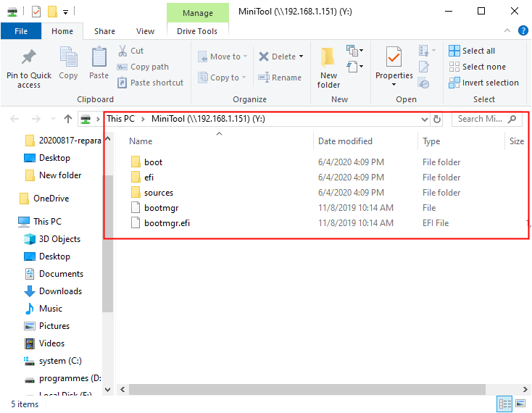Click the Properties checkmark icon

(x=394, y=57)
